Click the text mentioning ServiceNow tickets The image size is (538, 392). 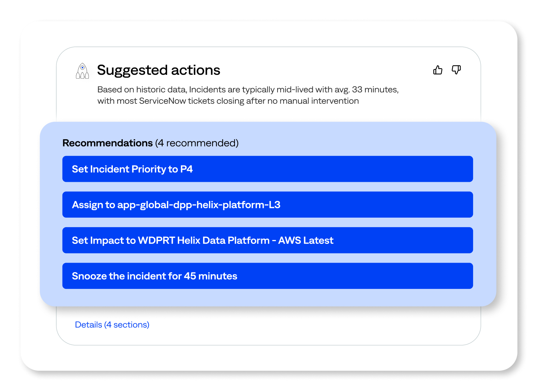point(228,101)
